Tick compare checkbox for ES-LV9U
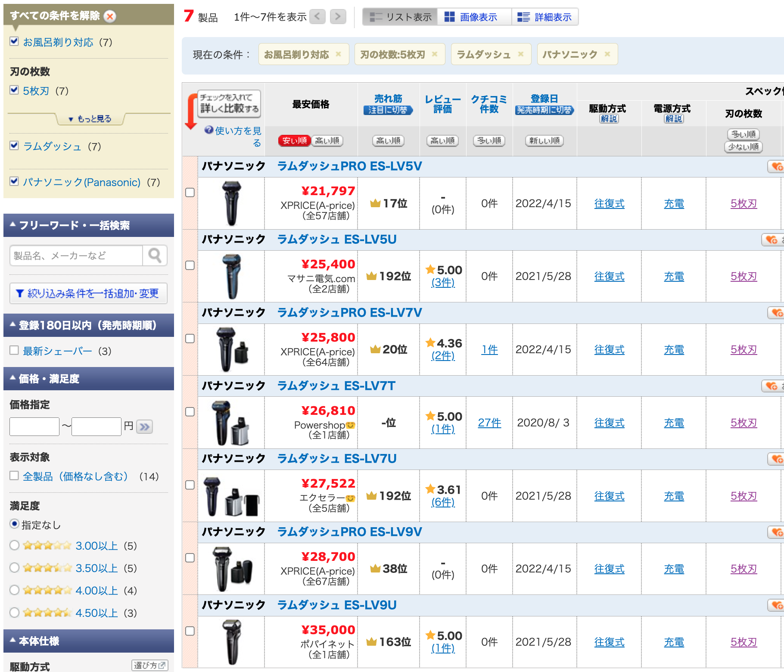Image resolution: width=784 pixels, height=672 pixels. 190,631
